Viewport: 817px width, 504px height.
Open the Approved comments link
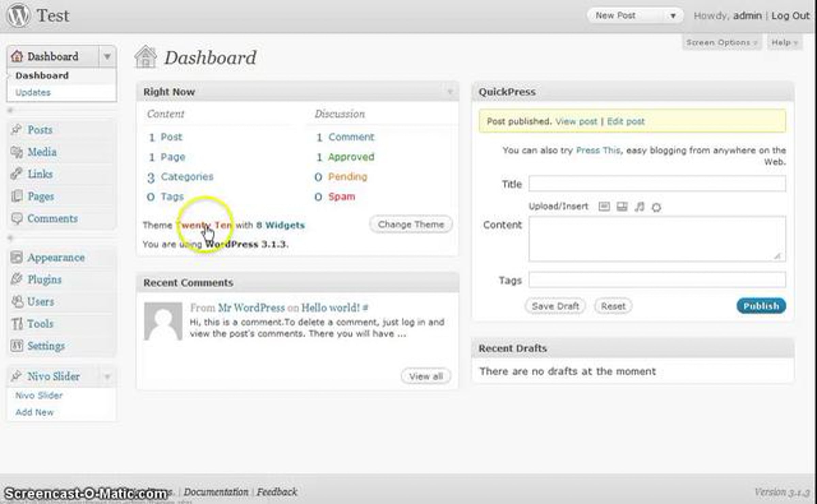351,157
